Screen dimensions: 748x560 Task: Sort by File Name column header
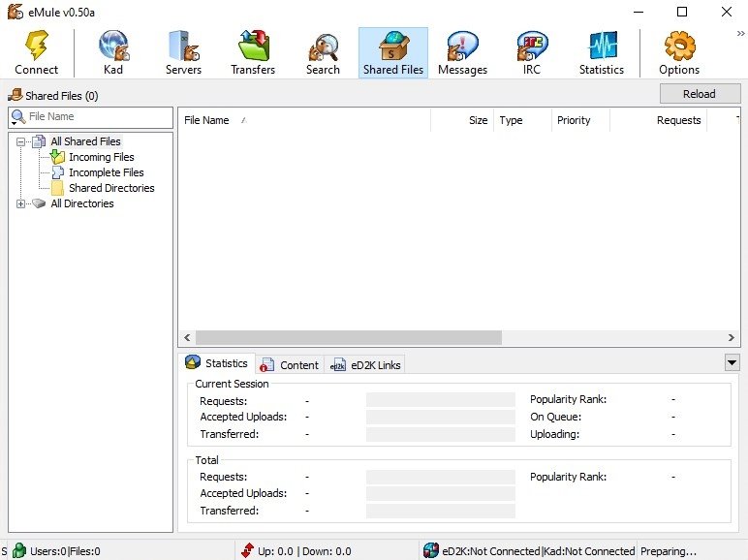pyautogui.click(x=304, y=120)
